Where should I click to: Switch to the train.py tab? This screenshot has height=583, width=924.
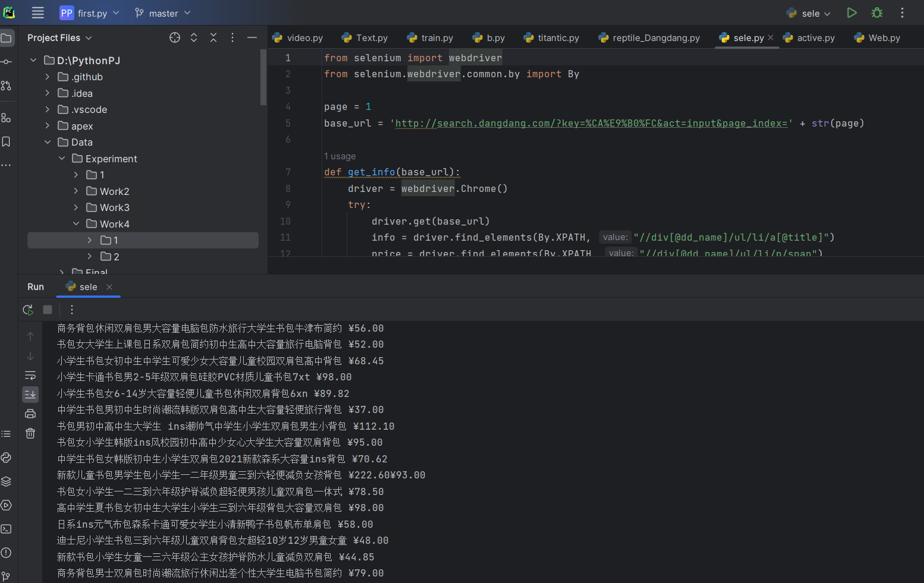click(x=430, y=37)
